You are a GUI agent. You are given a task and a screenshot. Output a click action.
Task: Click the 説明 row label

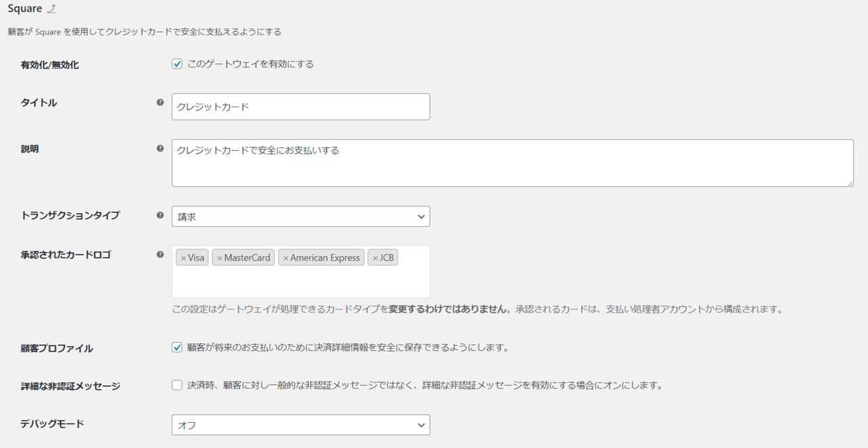click(x=30, y=149)
